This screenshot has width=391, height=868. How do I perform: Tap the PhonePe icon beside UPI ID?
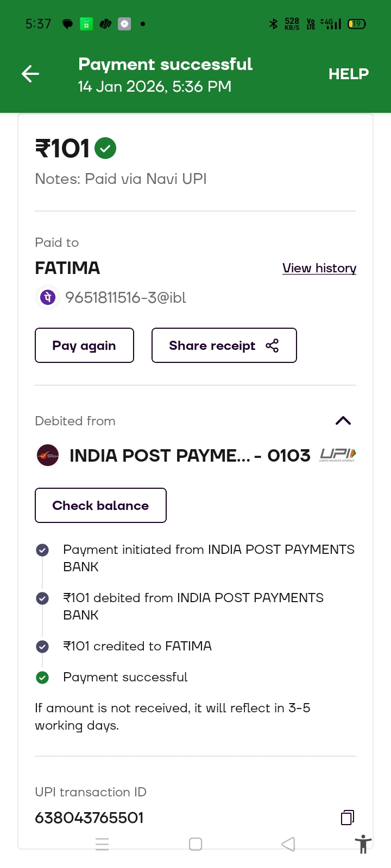tap(48, 297)
